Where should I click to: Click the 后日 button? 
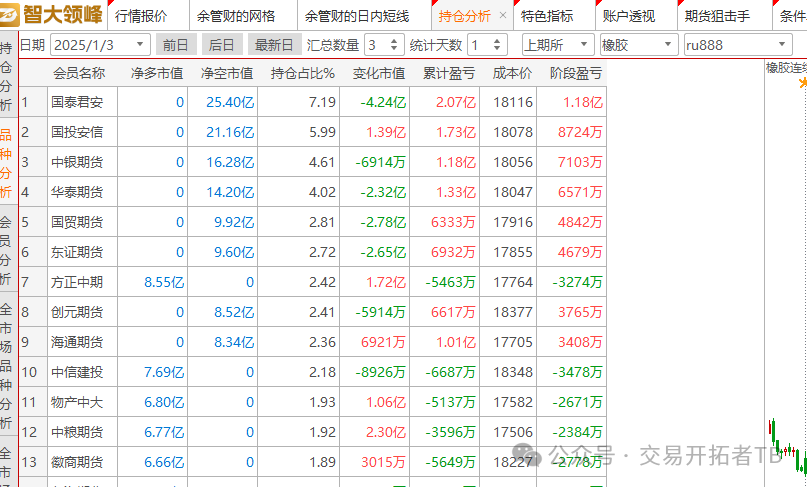[x=222, y=45]
